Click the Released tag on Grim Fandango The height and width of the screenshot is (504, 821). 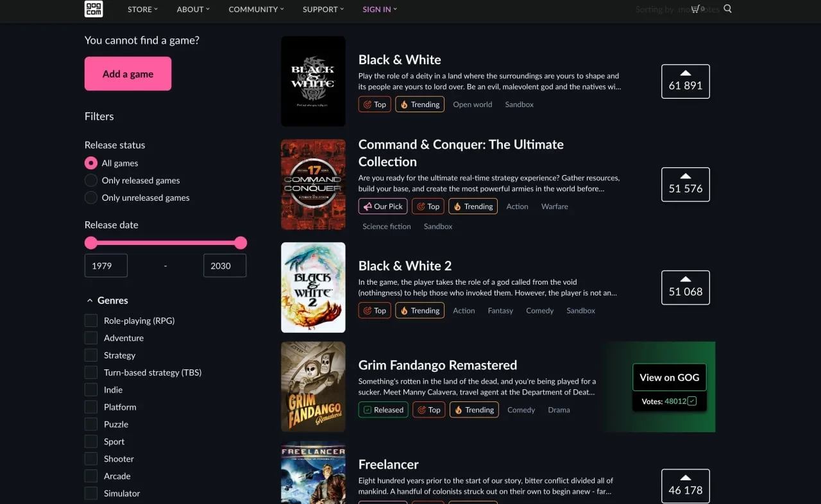point(383,410)
